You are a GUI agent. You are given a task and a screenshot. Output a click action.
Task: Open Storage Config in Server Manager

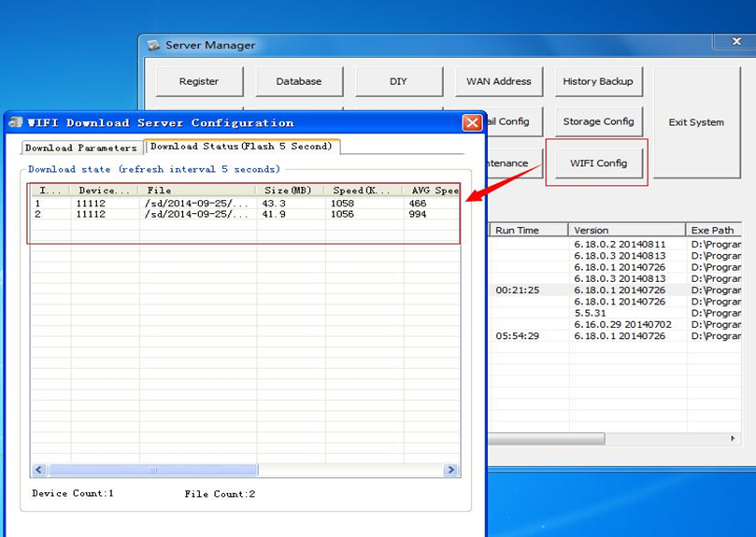click(x=598, y=121)
